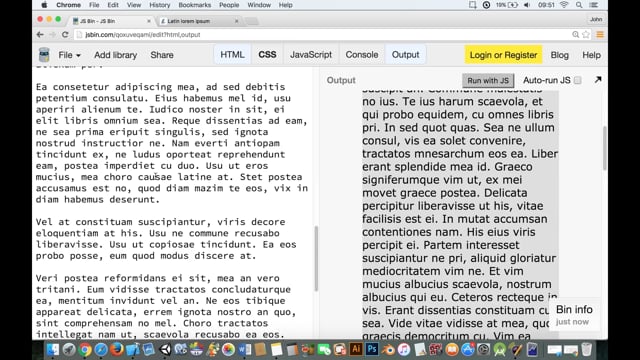This screenshot has width=640, height=360.
Task: Toggle the HTML panel
Action: pos(232,55)
